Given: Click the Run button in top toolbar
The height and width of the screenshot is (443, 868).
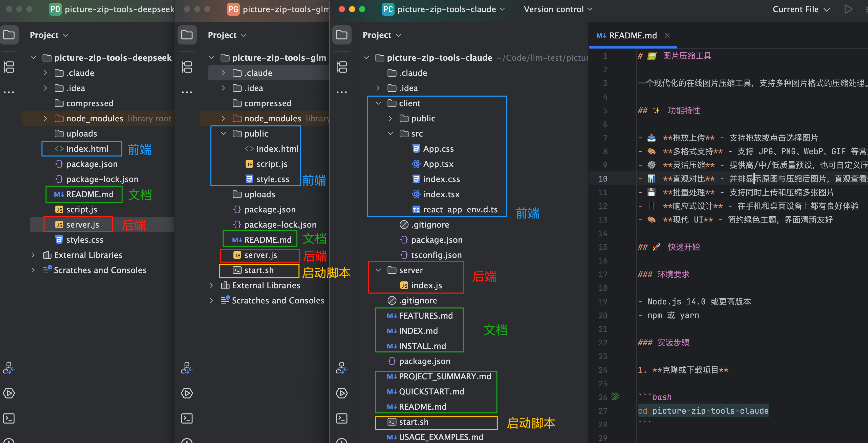Looking at the screenshot, I should [848, 9].
